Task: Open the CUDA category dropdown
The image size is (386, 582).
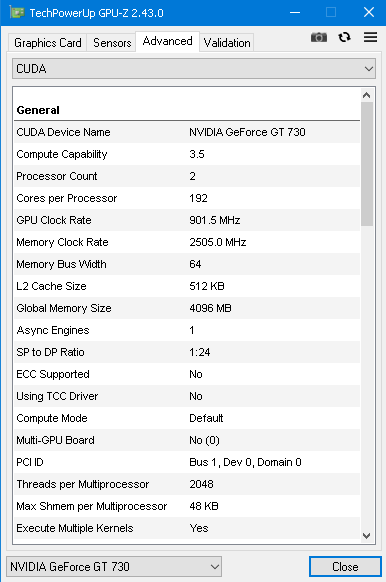Action: click(x=194, y=69)
